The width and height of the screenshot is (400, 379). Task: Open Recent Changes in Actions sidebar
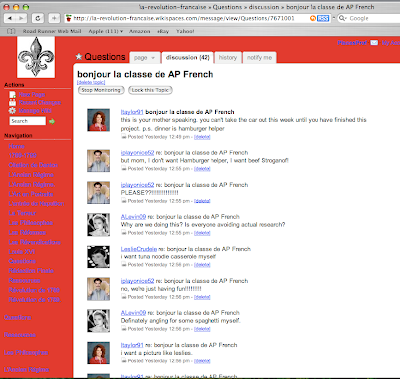(x=40, y=103)
